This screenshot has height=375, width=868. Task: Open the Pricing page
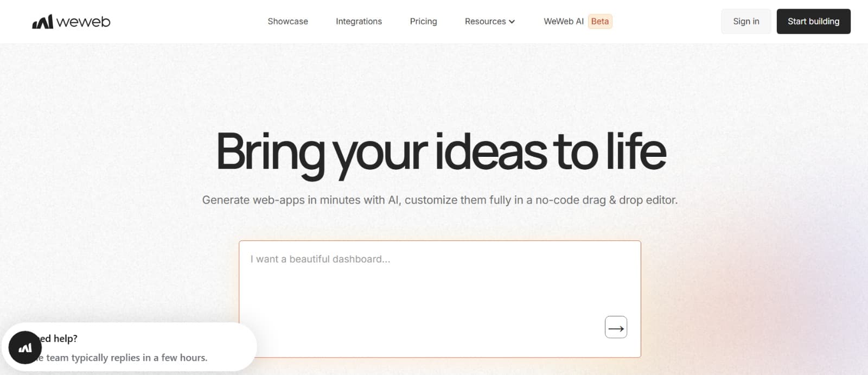tap(423, 22)
